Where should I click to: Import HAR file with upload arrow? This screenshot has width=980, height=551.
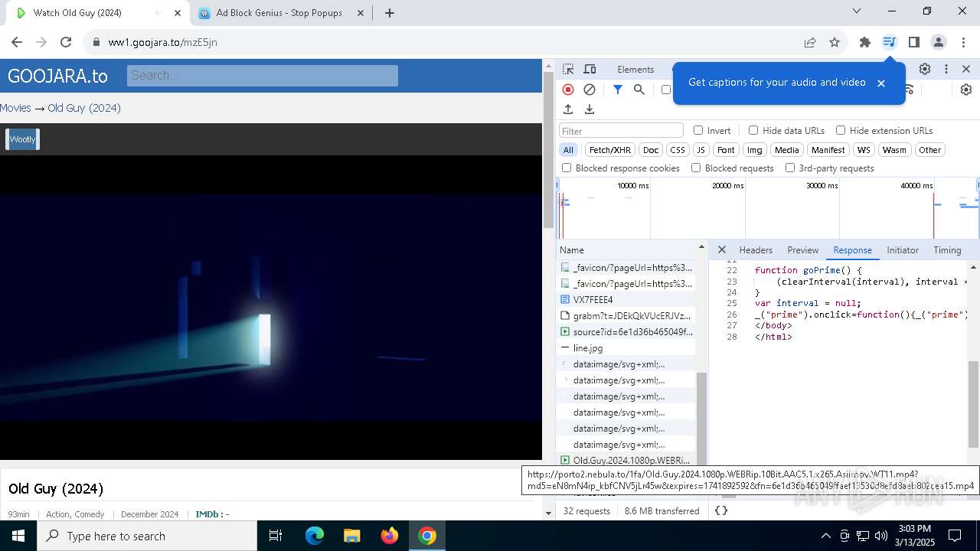coord(568,109)
